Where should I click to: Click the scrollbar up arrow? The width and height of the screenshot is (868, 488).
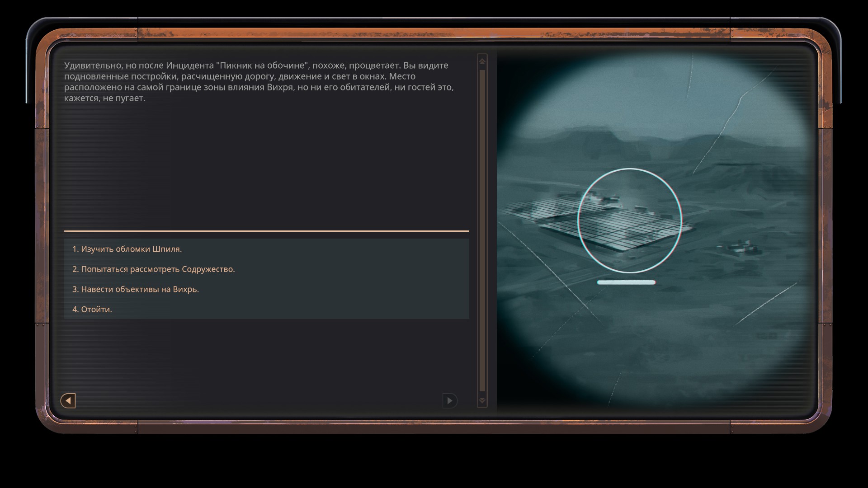coord(482,61)
